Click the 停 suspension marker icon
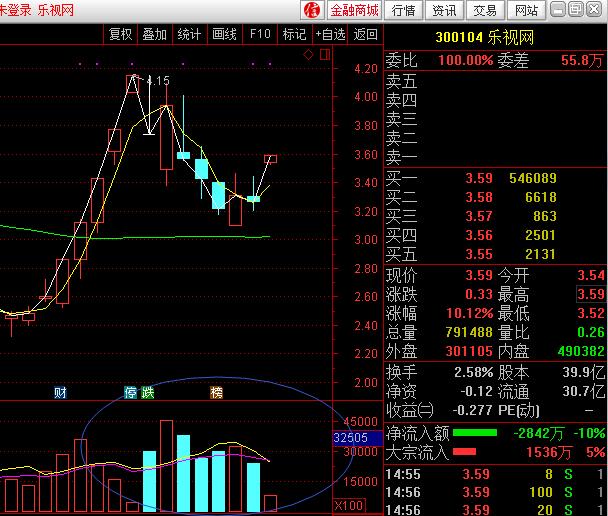Viewport: 608px width, 516px height. [130, 393]
